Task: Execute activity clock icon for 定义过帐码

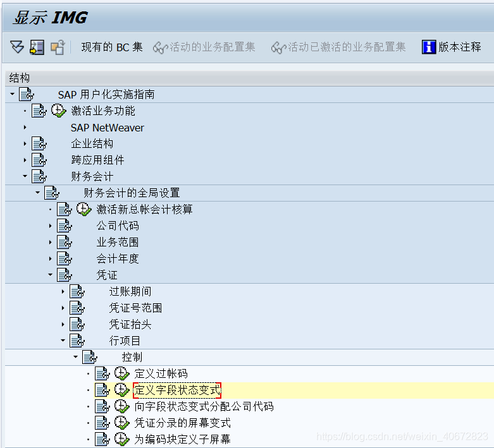Action: pyautogui.click(x=121, y=373)
